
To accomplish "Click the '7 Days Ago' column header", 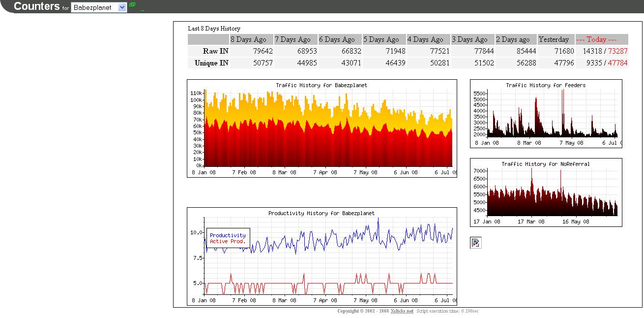I will (296, 39).
